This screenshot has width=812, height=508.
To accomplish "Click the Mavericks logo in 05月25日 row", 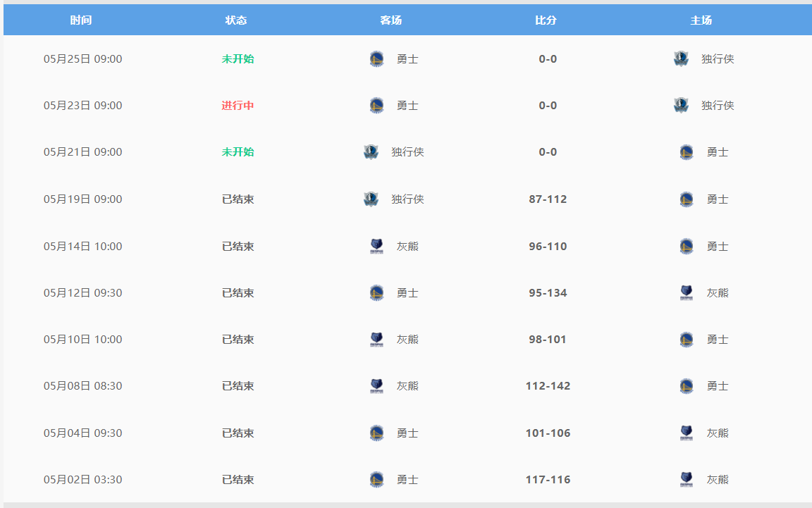I will 681,59.
